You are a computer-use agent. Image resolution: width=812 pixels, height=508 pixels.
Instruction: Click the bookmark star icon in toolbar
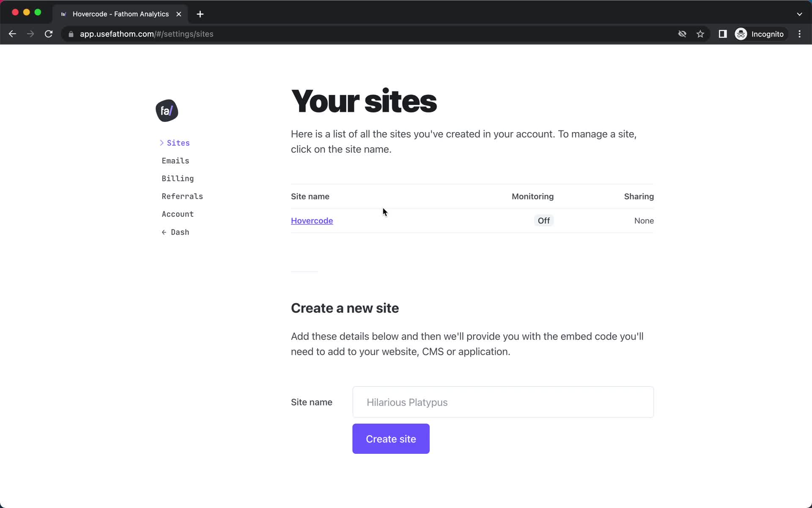(701, 34)
